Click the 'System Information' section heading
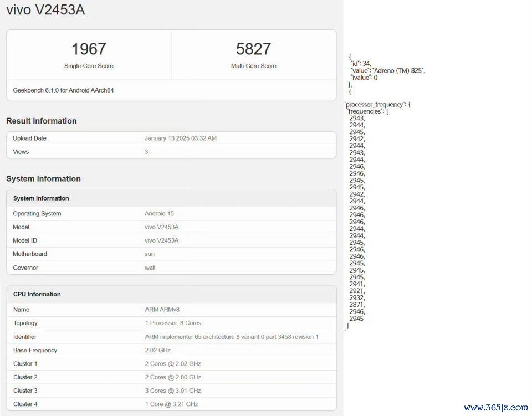 pos(43,179)
